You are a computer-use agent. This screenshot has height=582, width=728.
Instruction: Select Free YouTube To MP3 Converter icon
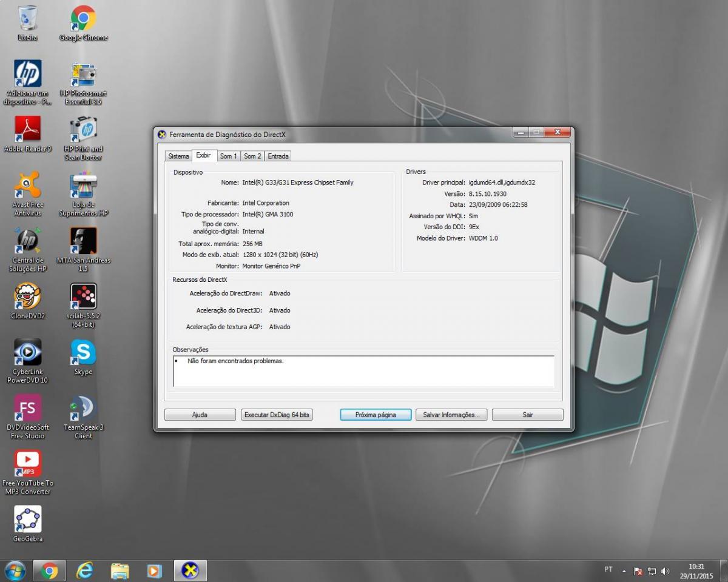coord(27,473)
